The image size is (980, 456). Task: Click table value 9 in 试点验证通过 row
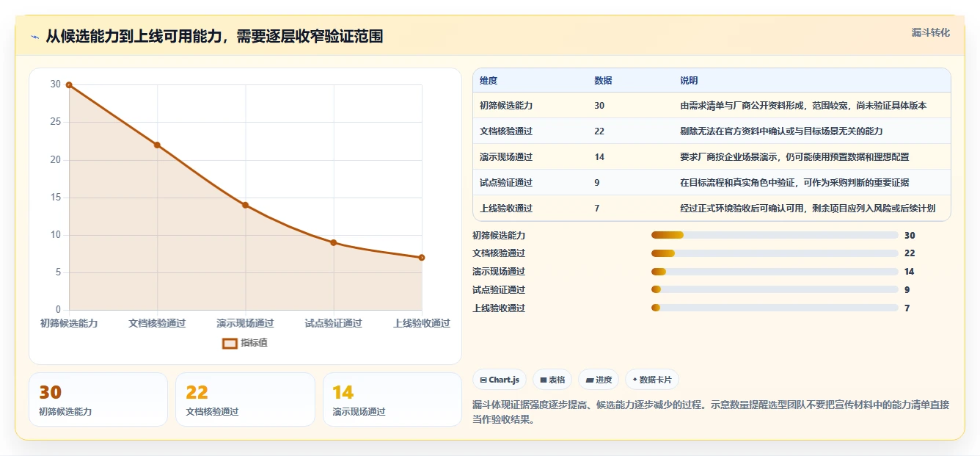click(597, 183)
